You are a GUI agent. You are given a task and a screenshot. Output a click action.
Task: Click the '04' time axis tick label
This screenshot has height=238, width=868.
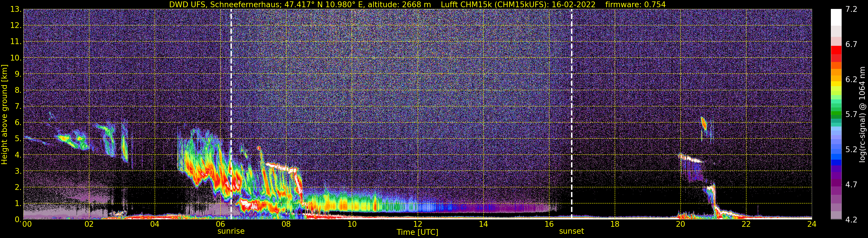[155, 224]
